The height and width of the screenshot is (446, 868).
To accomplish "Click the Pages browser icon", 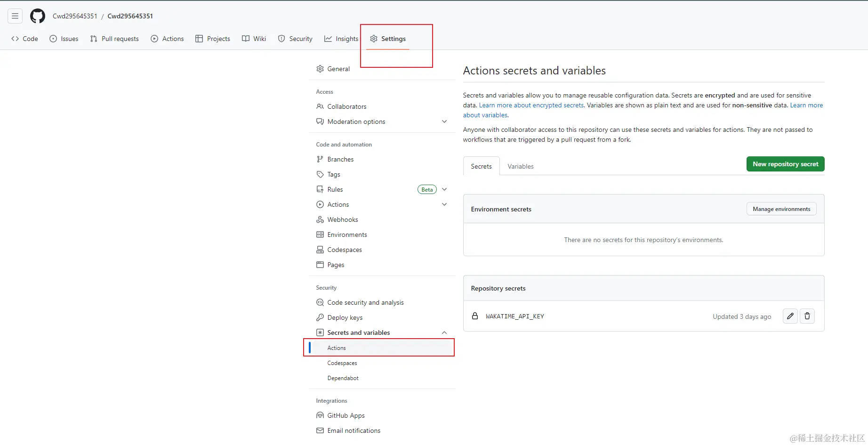I will coord(320,265).
